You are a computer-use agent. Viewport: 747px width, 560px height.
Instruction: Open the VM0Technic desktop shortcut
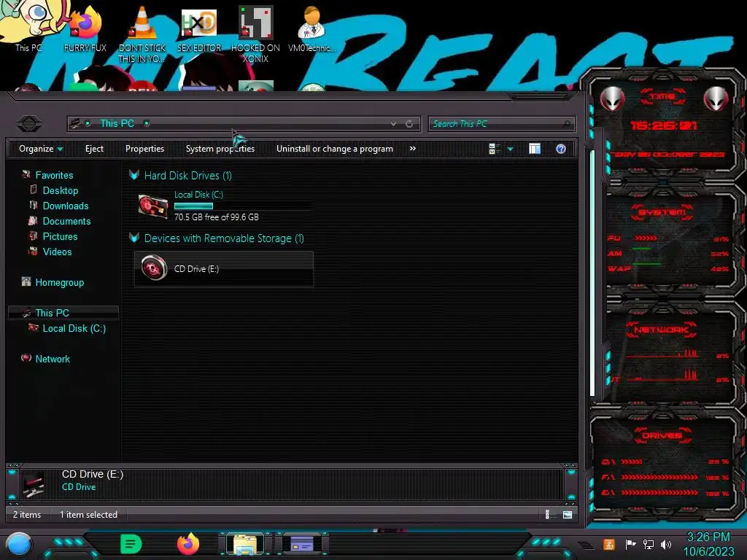pyautogui.click(x=312, y=28)
